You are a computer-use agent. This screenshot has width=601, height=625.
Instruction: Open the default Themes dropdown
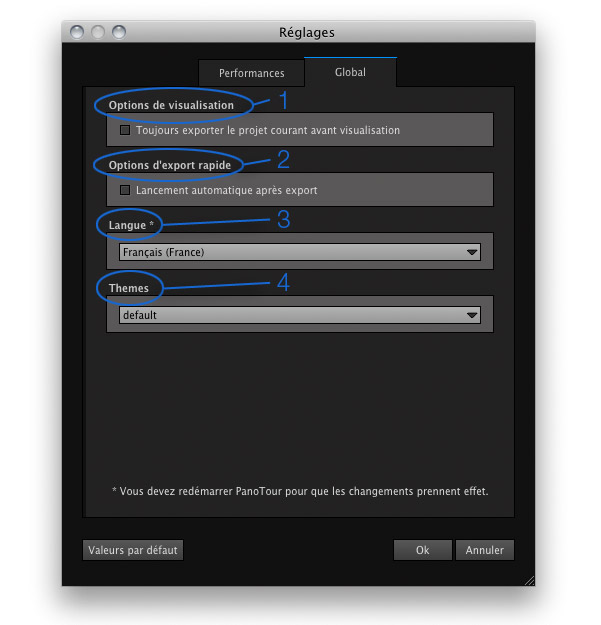point(300,315)
